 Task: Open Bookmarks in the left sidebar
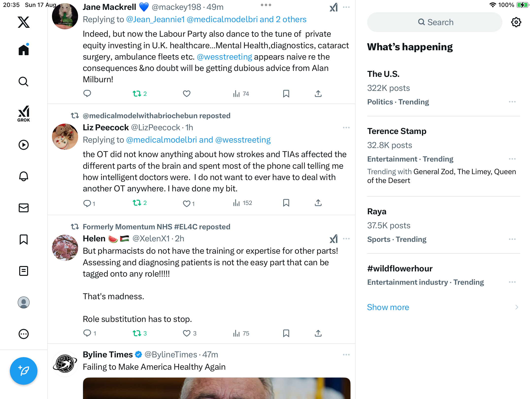[x=24, y=239]
